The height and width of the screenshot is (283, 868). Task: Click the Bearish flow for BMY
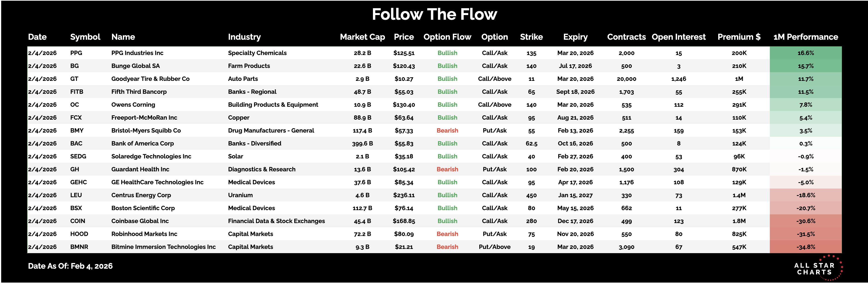pyautogui.click(x=447, y=130)
